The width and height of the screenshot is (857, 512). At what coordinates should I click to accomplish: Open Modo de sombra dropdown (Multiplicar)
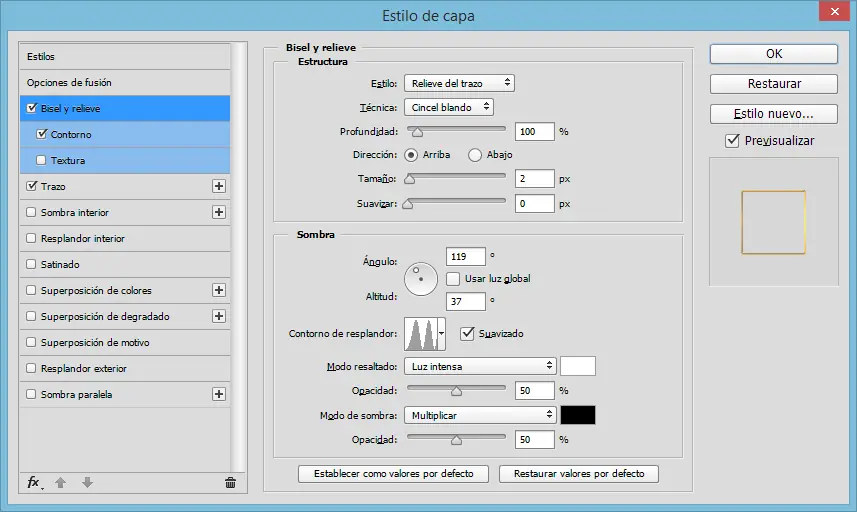(x=480, y=415)
